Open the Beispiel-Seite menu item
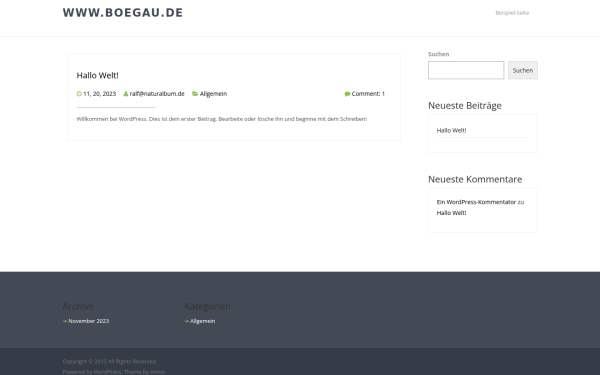This screenshot has width=600, height=375. pos(512,13)
